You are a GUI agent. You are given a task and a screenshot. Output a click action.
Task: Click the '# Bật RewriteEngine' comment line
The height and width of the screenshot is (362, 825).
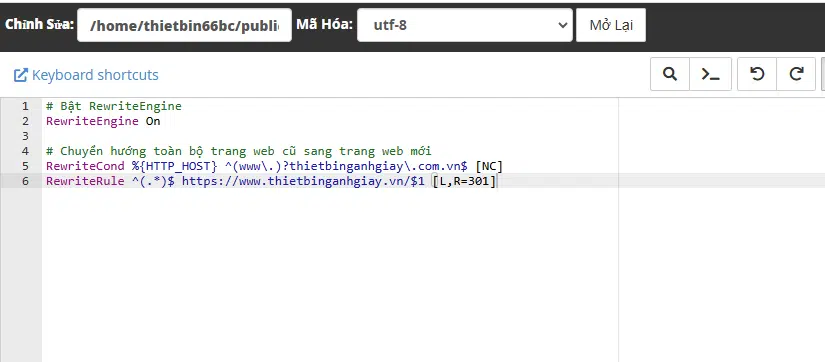[x=114, y=106]
